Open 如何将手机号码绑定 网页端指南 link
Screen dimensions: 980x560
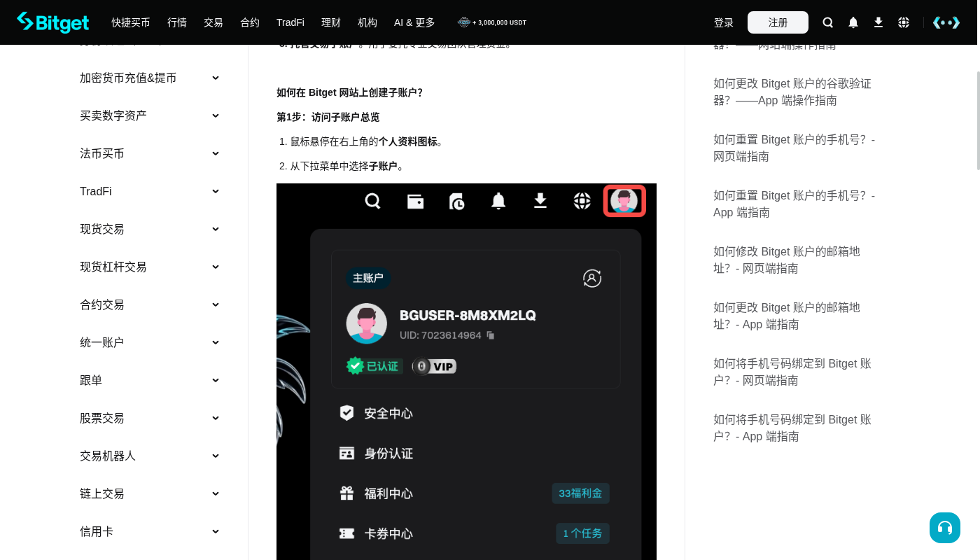tap(792, 372)
